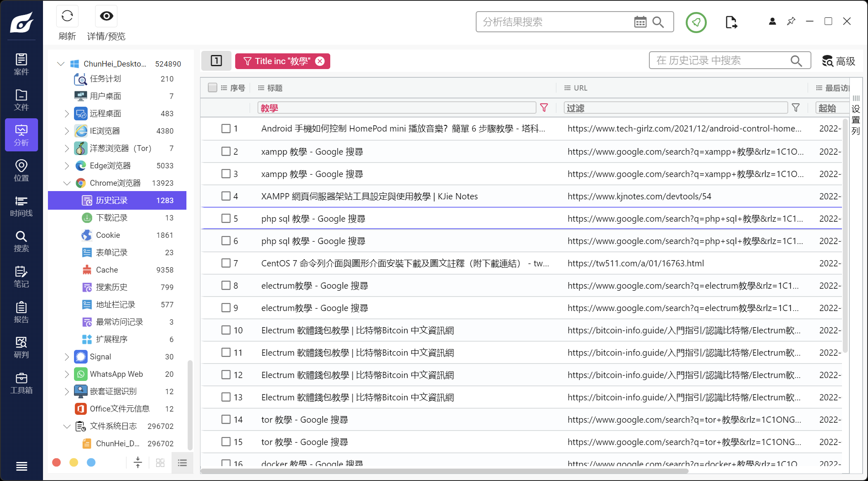Click the URL column filter funnel icon
The height and width of the screenshot is (481, 868).
[796, 108]
